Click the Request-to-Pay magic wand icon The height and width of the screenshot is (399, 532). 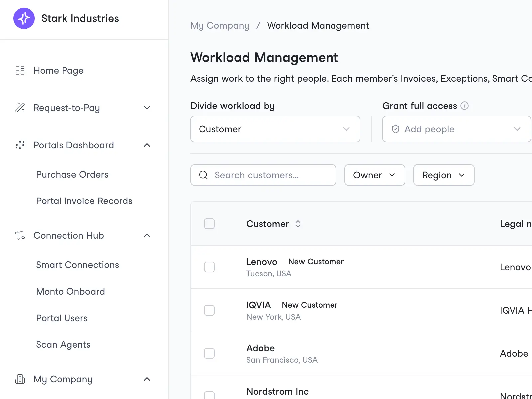(x=20, y=108)
